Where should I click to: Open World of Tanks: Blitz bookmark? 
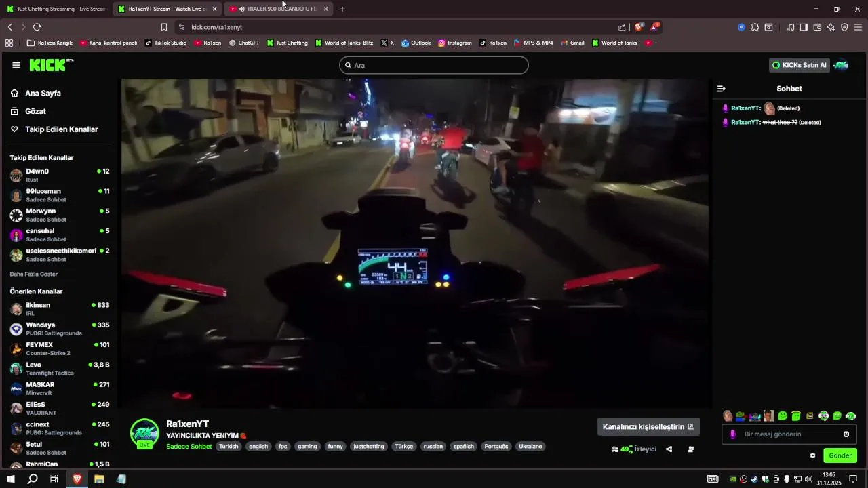point(344,43)
